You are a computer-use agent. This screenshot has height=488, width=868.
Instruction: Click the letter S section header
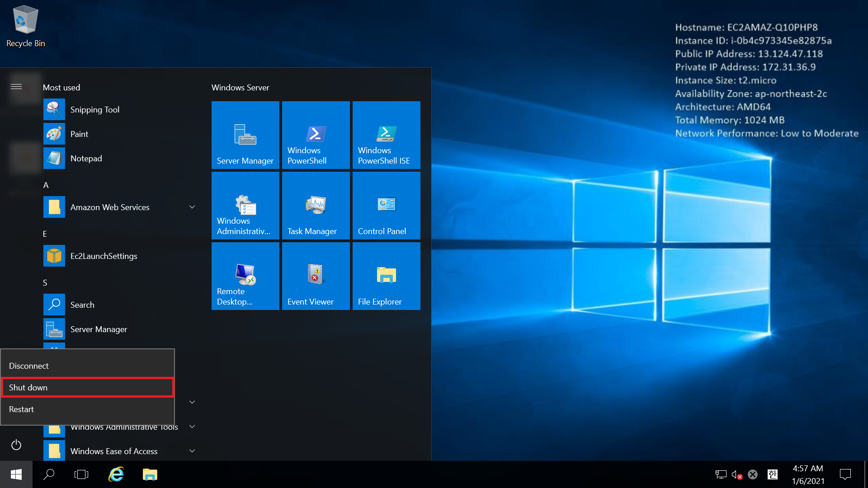click(45, 283)
